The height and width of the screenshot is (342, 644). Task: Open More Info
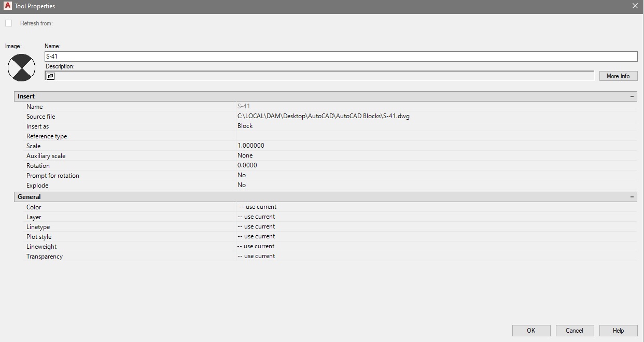pyautogui.click(x=618, y=76)
